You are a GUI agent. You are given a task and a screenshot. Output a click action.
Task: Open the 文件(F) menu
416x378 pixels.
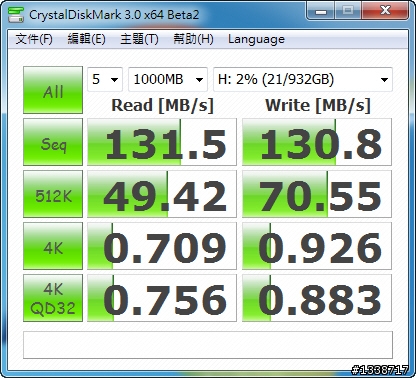pyautogui.click(x=34, y=39)
